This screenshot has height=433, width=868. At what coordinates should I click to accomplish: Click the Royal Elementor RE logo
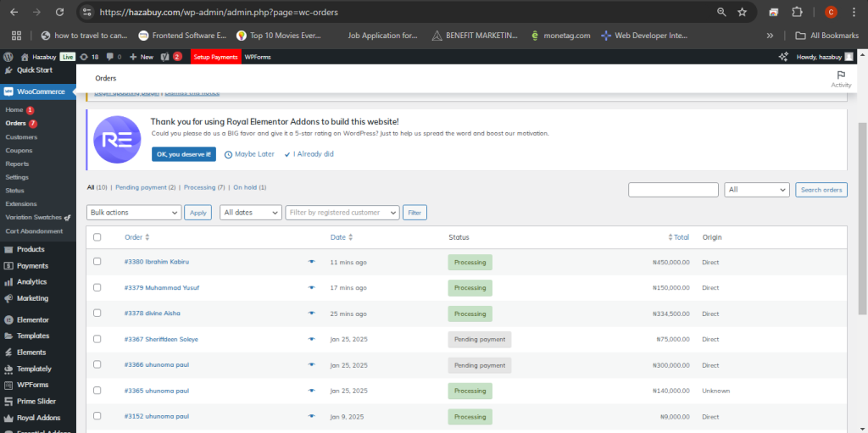tap(117, 141)
